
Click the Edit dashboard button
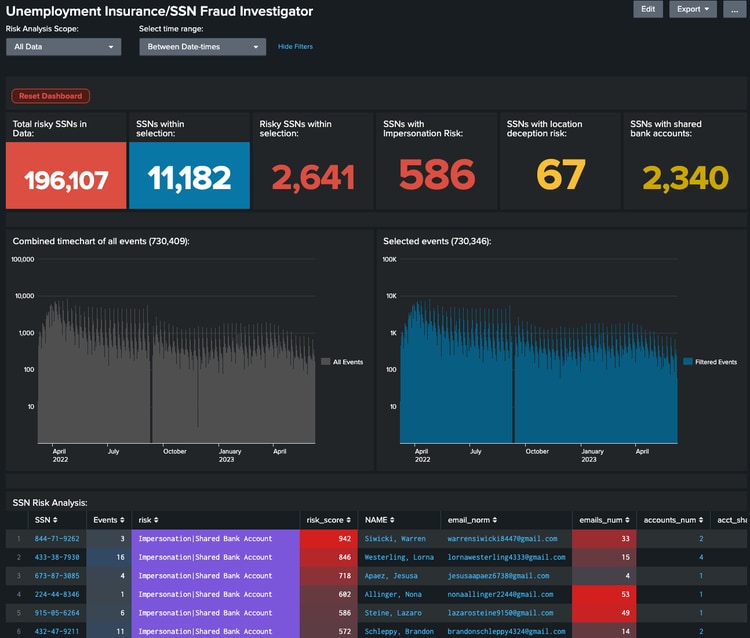tap(648, 9)
